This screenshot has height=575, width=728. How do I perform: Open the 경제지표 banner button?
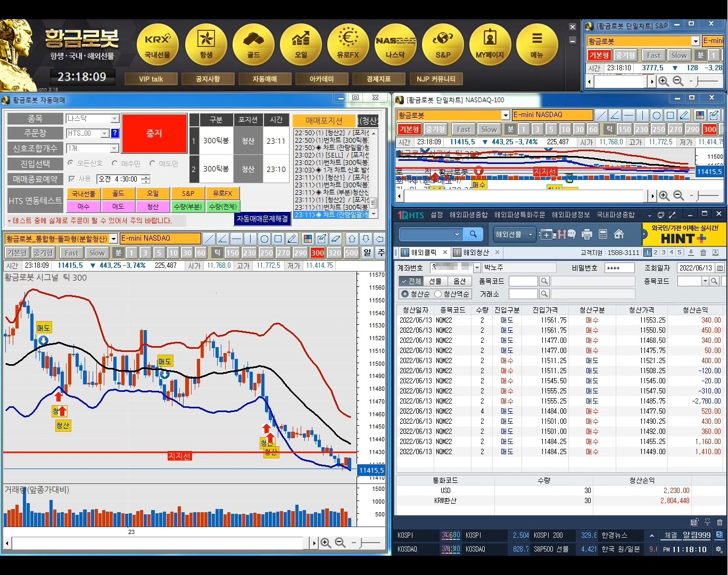378,79
